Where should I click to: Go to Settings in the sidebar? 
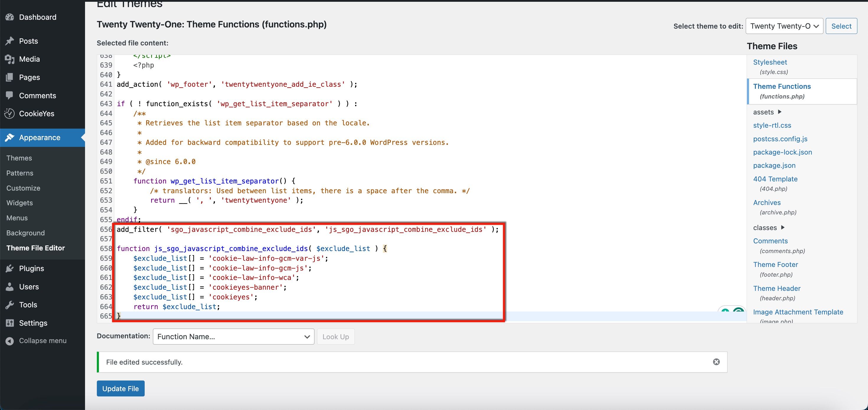[33, 323]
